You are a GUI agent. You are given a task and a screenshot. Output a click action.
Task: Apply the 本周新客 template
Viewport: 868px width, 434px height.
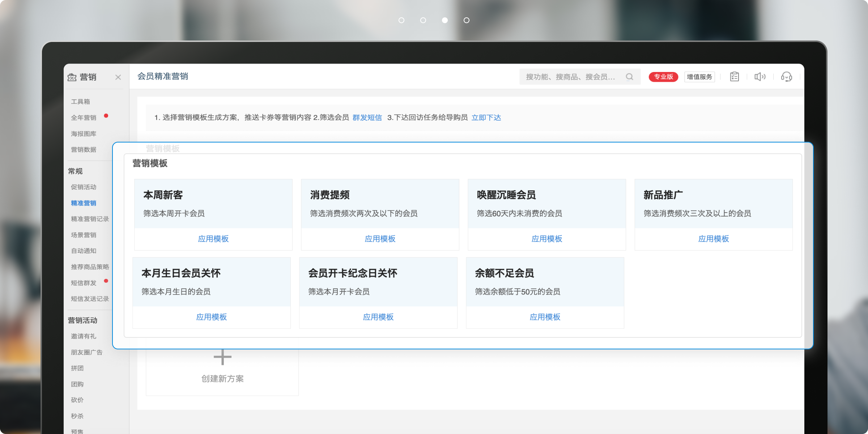click(x=213, y=239)
